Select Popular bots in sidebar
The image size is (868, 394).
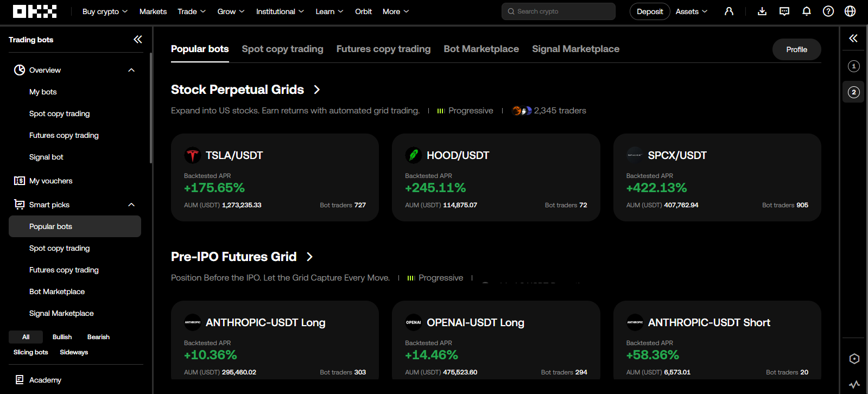click(75, 226)
